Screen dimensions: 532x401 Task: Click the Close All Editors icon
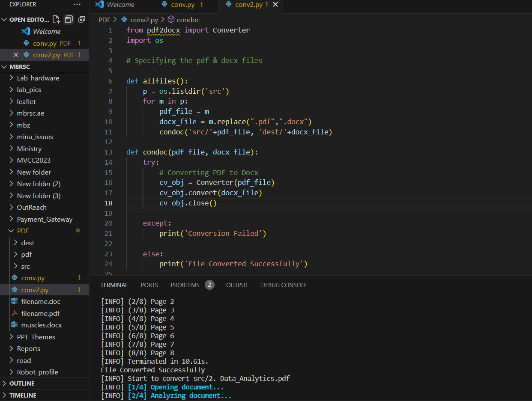[81, 19]
